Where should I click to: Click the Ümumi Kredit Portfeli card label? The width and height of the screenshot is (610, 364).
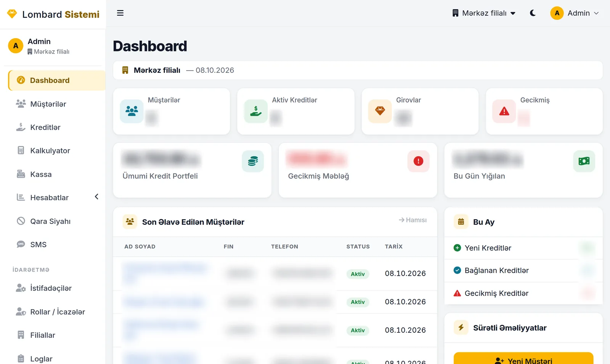point(160,176)
